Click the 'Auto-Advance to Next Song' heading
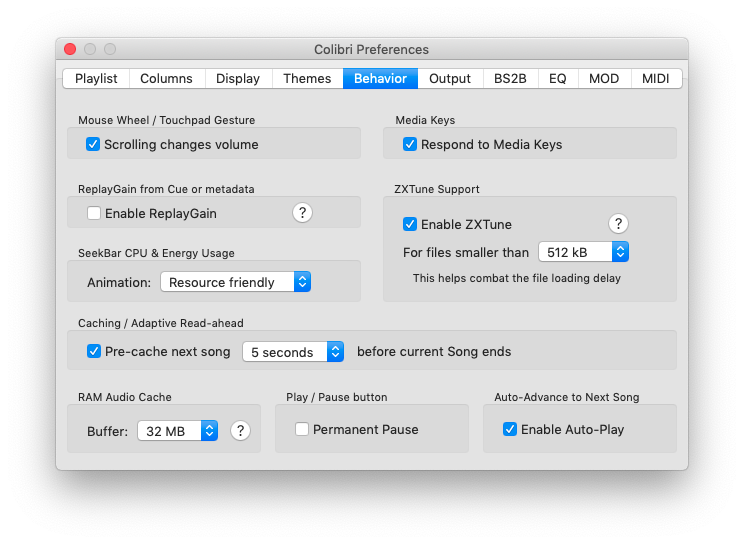Viewport: 744px width, 544px height. [x=567, y=397]
